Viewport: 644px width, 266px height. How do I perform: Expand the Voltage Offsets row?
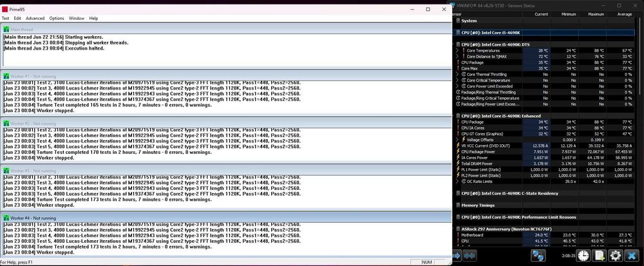pos(457,140)
